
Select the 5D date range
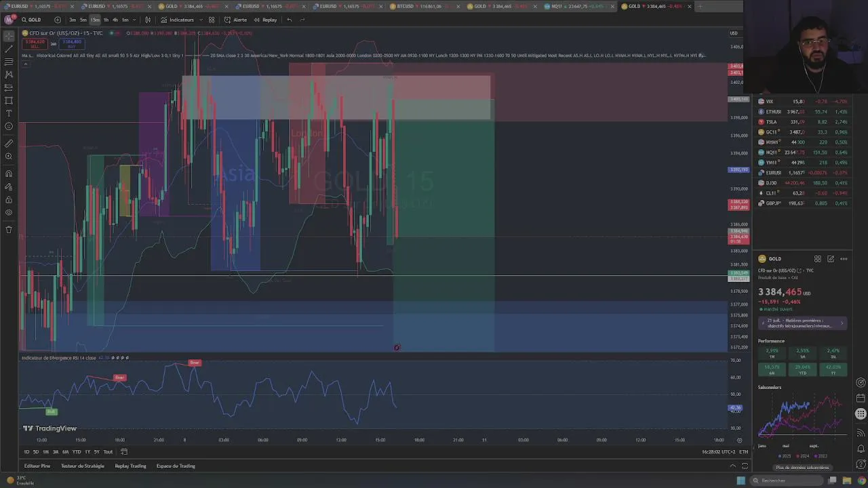[36, 452]
